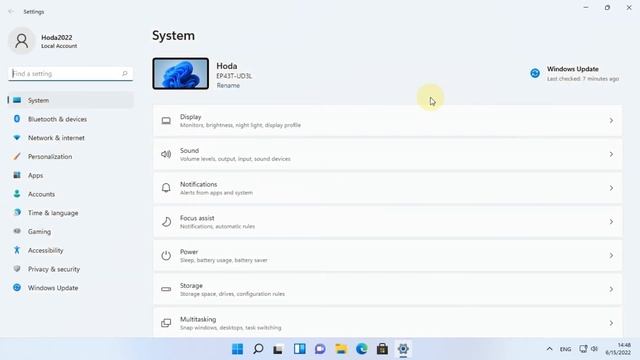Open File Explorer from taskbar

(341, 349)
